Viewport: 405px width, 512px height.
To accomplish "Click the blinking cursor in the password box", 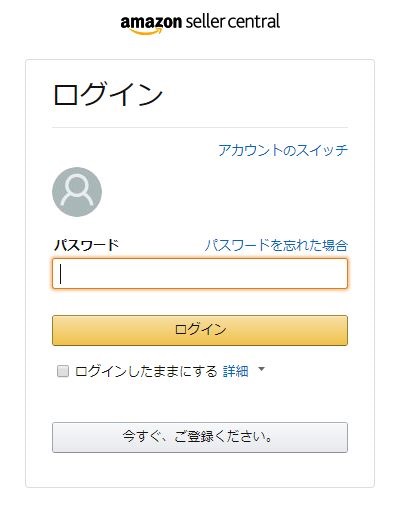I will pyautogui.click(x=60, y=274).
